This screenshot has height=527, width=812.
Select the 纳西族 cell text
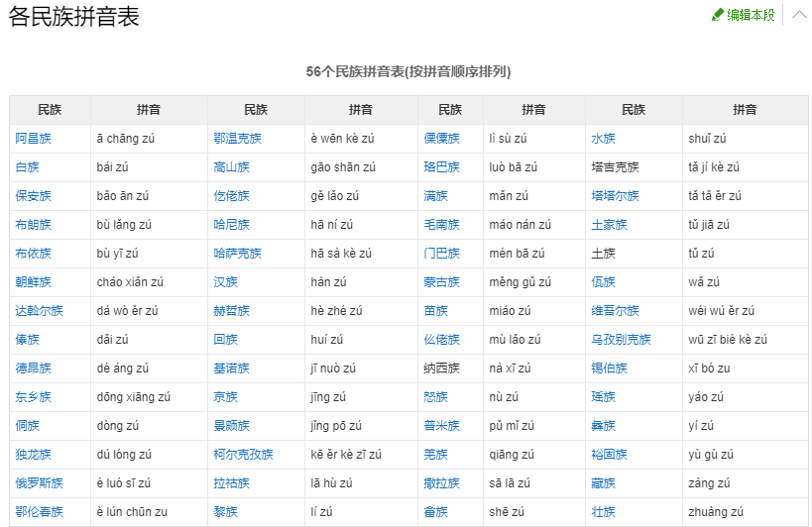[x=442, y=369]
